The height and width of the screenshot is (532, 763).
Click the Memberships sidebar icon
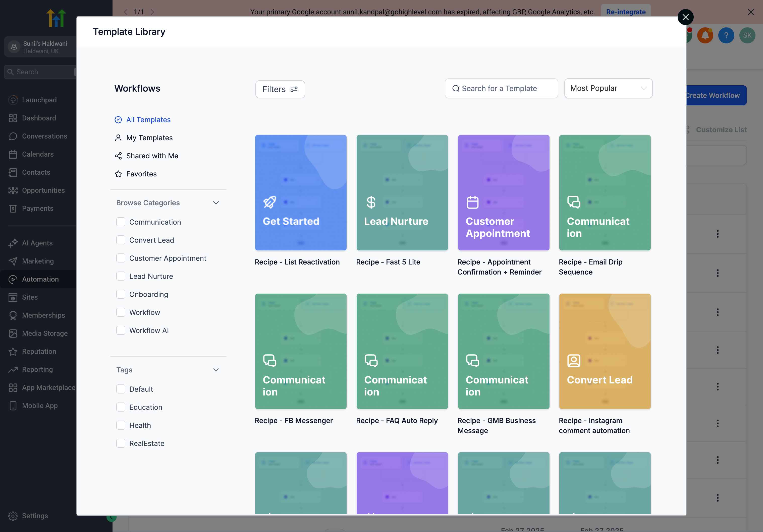[13, 315]
